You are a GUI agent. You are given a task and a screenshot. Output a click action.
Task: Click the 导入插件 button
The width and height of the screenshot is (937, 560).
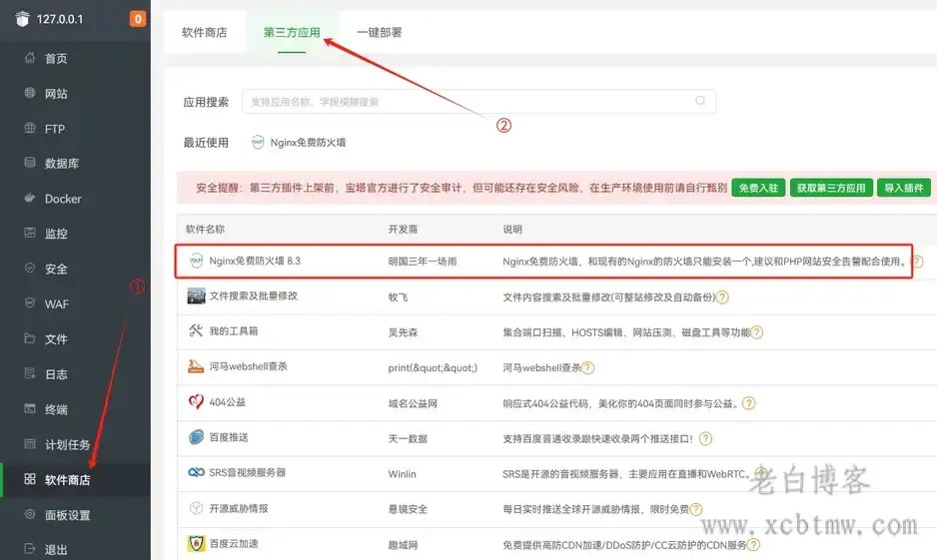point(903,188)
